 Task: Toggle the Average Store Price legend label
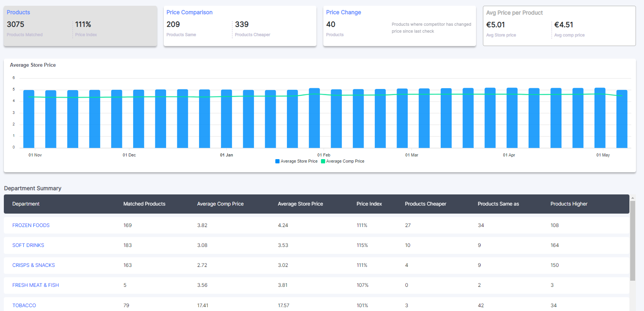pos(299,161)
